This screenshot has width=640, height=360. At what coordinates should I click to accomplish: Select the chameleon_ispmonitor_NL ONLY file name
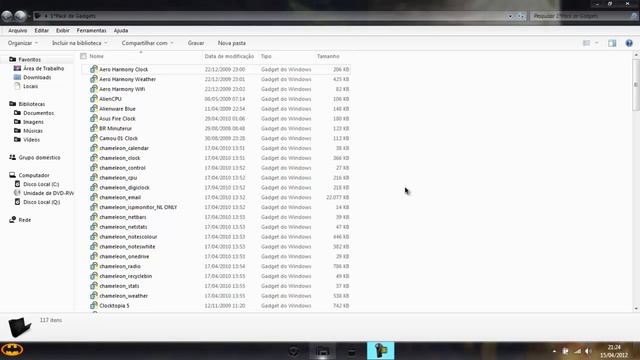click(x=138, y=207)
